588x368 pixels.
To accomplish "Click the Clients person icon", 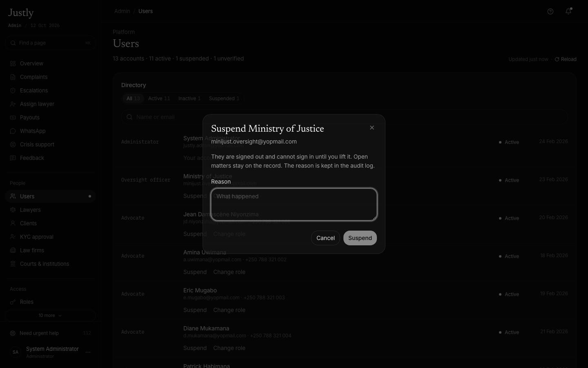I will [x=13, y=223].
